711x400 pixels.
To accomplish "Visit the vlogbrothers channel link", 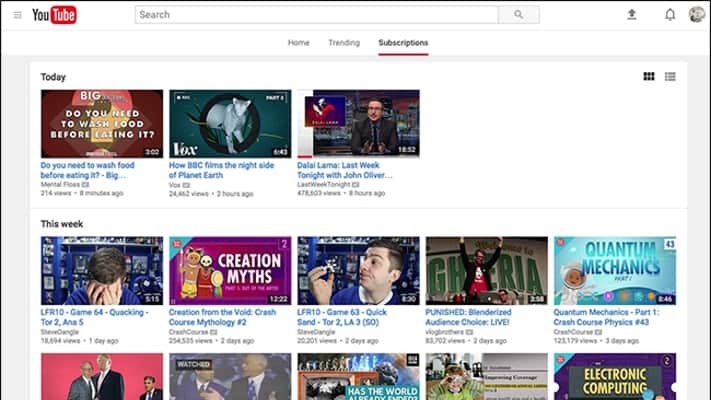I will click(447, 332).
